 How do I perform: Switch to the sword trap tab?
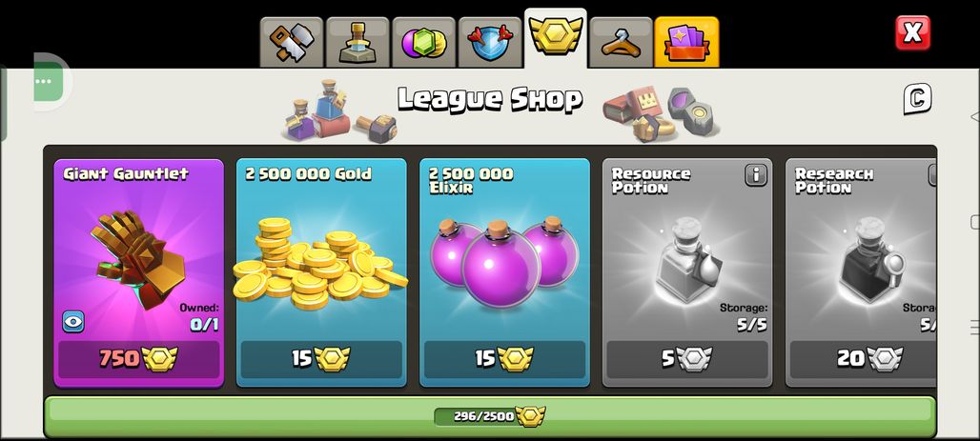(x=357, y=42)
